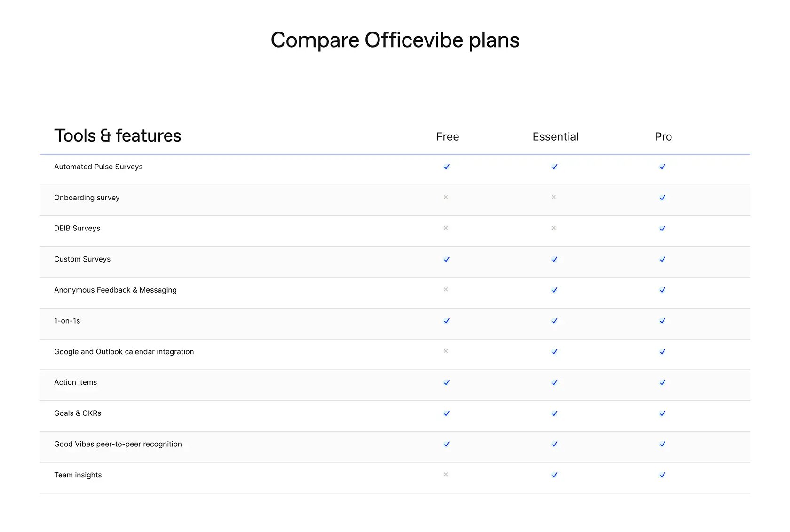Click the Essential checkmark for Good Vibes recognition

point(555,444)
